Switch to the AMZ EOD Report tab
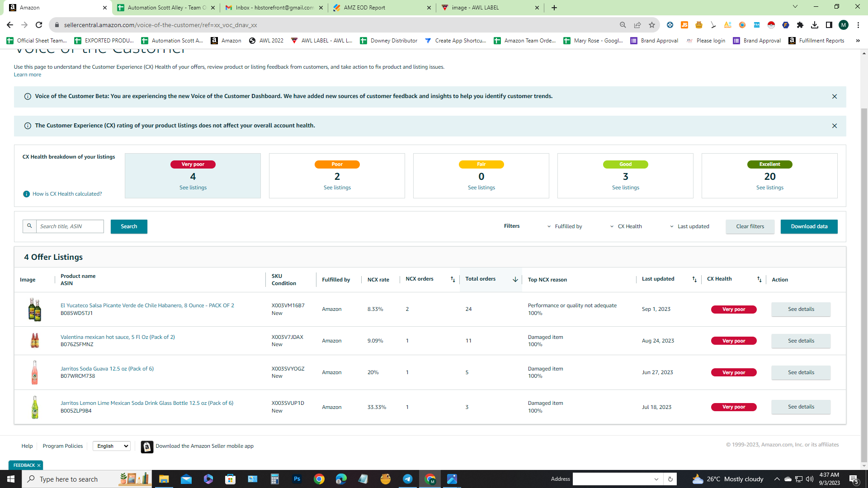 point(382,8)
